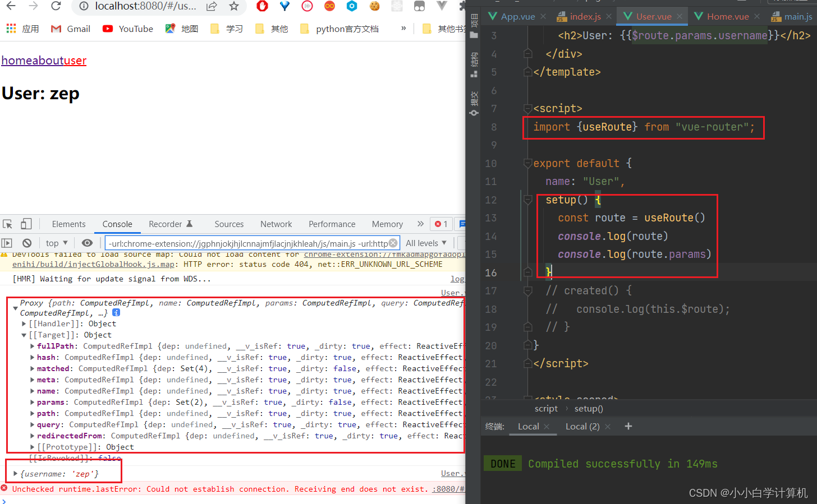The image size is (817, 504).
Task: Open the python官方文档 bookmarks folder
Action: point(339,29)
